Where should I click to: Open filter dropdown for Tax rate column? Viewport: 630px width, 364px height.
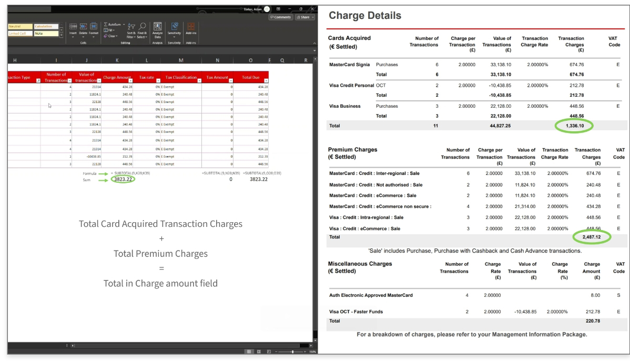coord(158,81)
